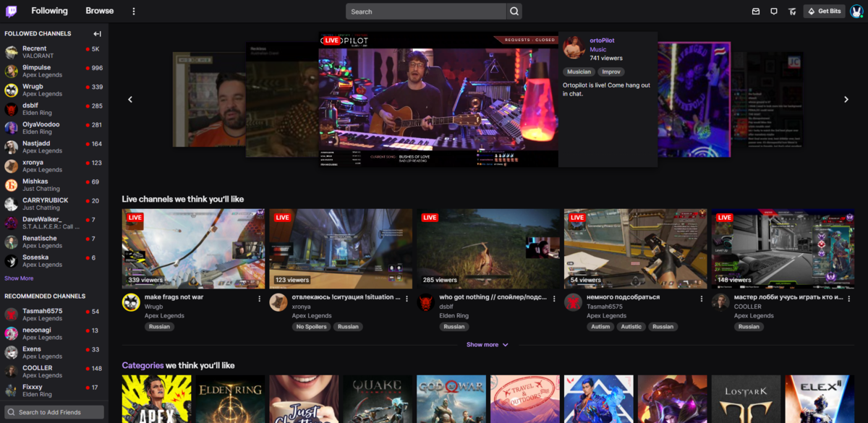Select Autistic tag under Tasmah6575
The height and width of the screenshot is (423, 868).
point(631,327)
